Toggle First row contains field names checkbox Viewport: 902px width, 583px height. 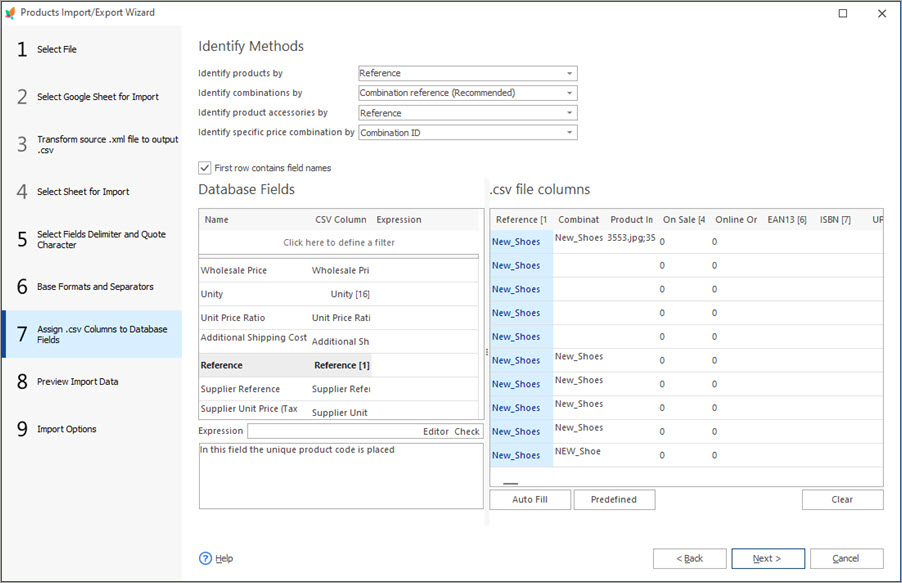coord(205,167)
